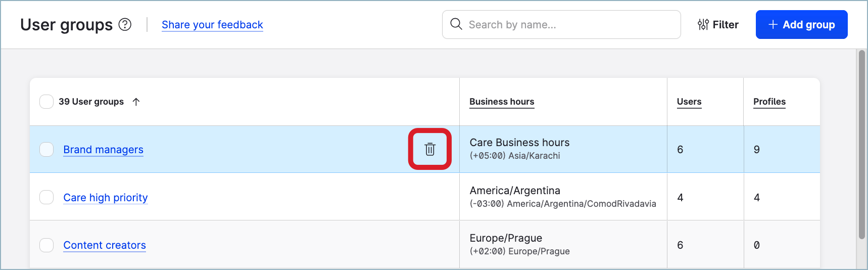Sort by Profiles column header
Viewport: 868px width, 270px height.
[769, 102]
